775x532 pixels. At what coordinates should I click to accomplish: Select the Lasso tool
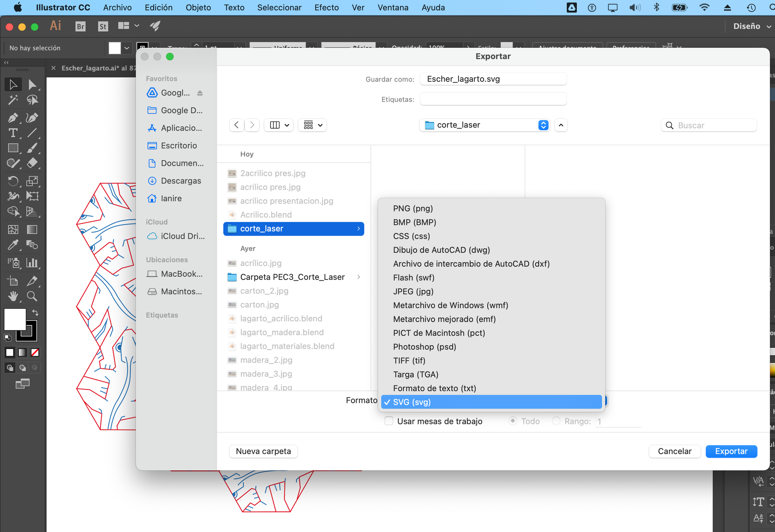(x=32, y=100)
